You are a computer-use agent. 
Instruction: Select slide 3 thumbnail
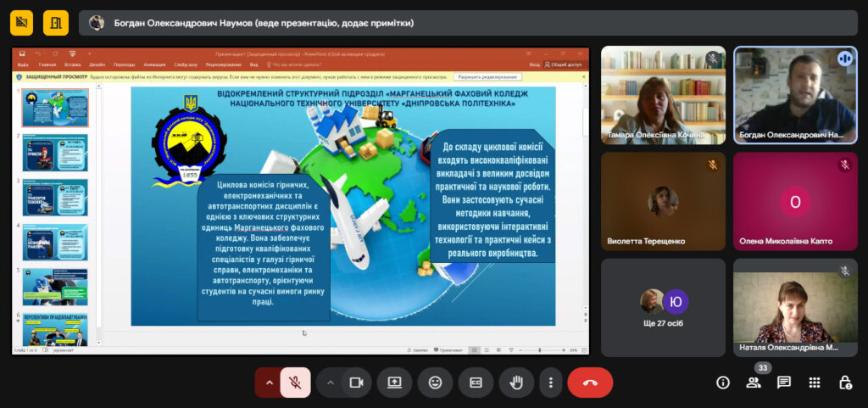point(55,197)
